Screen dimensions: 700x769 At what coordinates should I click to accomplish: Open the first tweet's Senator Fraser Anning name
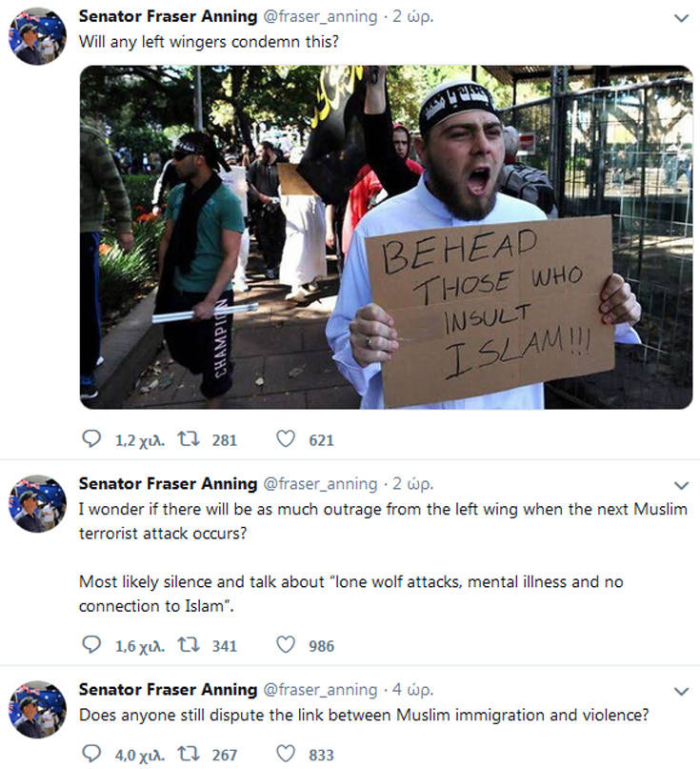(x=168, y=17)
